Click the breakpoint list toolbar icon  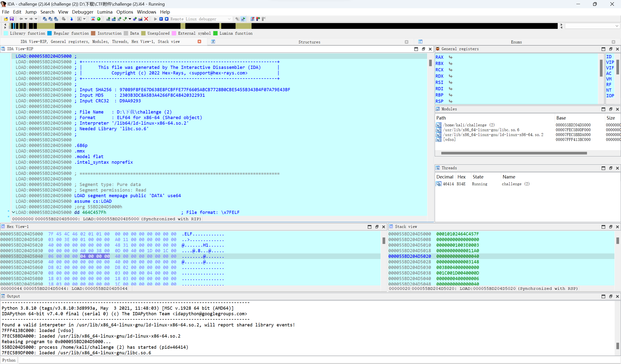point(252,19)
